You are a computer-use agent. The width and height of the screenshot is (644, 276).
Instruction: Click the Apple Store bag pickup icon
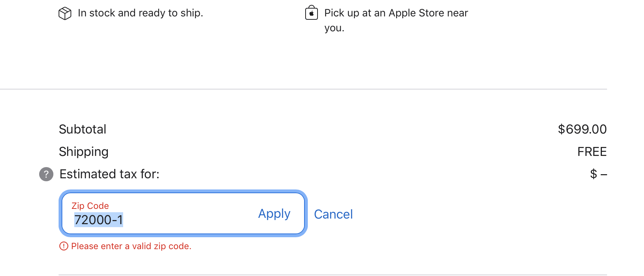(311, 13)
